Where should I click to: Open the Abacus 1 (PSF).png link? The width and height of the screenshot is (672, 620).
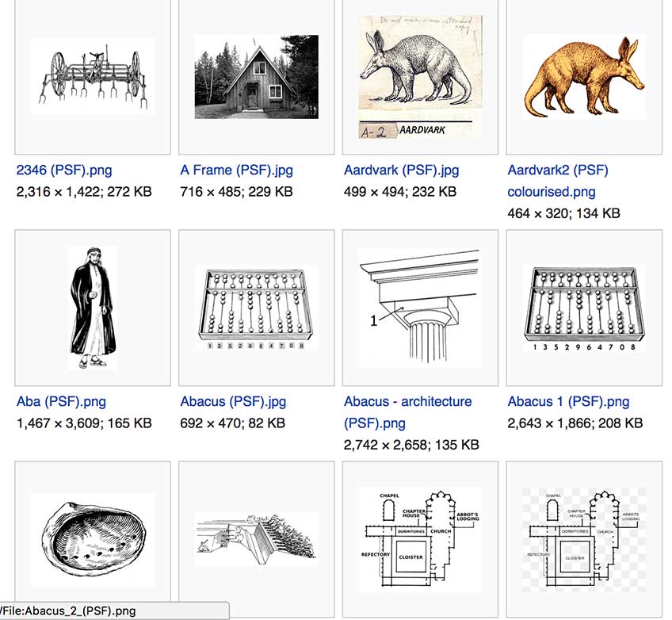click(x=568, y=402)
